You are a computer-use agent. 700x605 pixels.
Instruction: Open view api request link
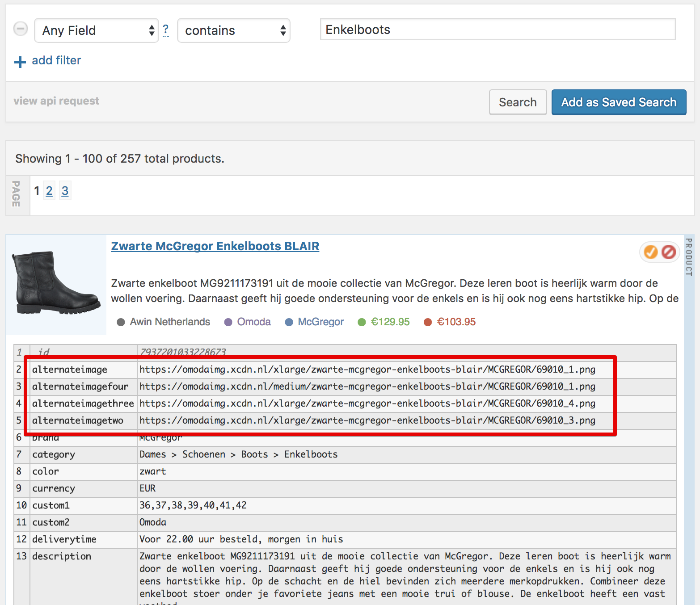56,101
